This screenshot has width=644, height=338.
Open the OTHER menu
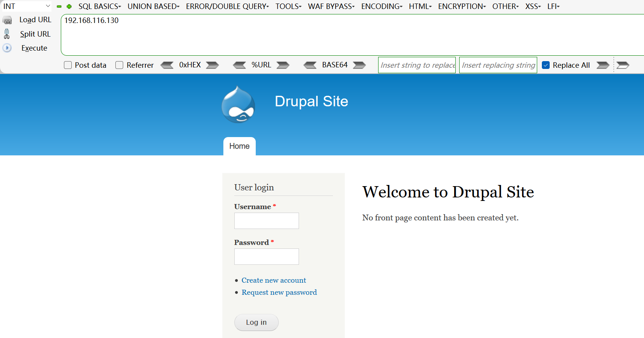(506, 6)
